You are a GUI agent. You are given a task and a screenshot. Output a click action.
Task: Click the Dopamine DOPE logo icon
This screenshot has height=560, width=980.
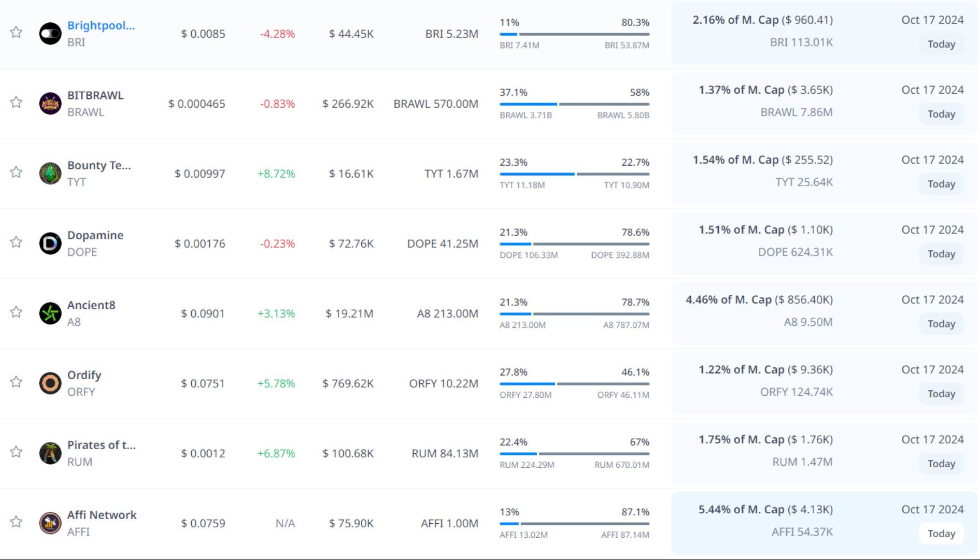[50, 243]
